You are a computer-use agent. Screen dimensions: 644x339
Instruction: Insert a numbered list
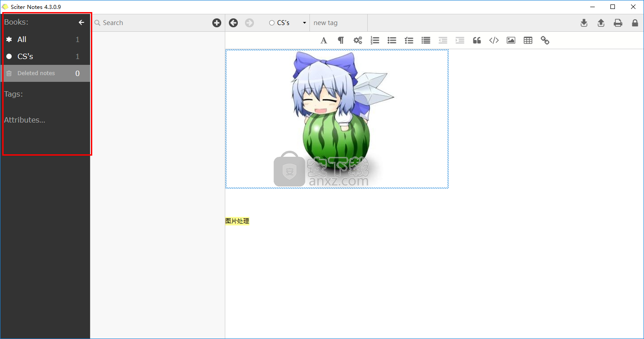click(x=375, y=40)
